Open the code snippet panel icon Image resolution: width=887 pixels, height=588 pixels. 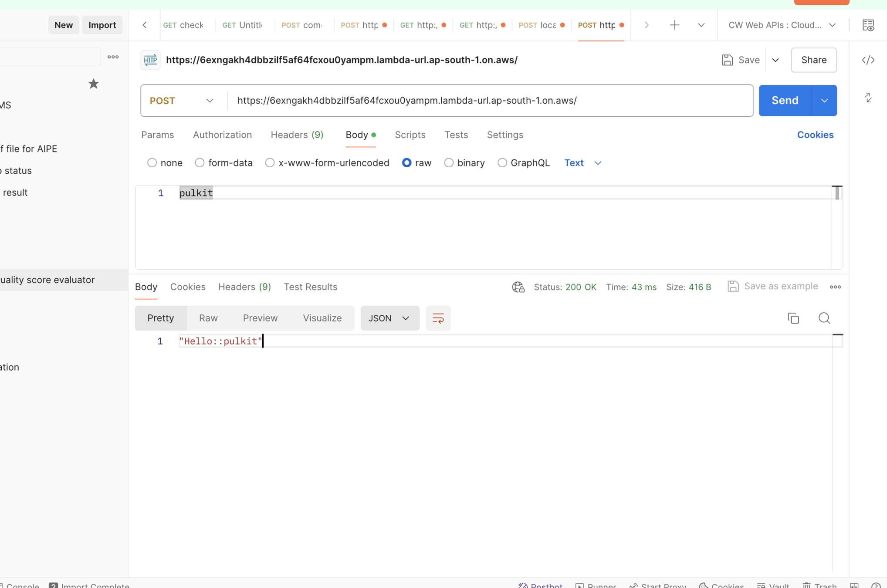coord(868,60)
